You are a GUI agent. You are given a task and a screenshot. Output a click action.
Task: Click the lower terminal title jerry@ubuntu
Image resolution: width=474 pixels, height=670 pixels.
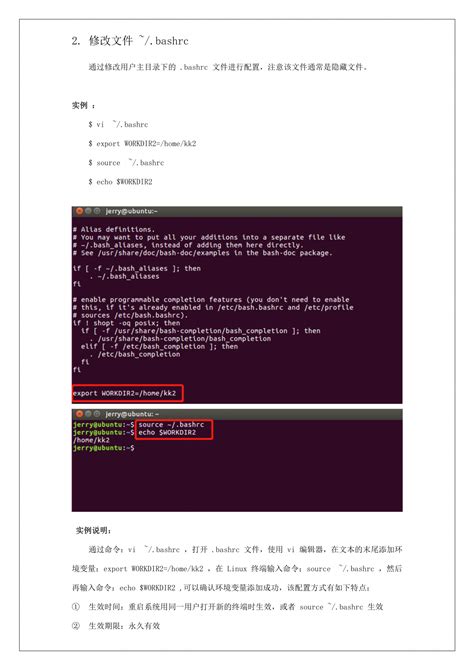[132, 414]
